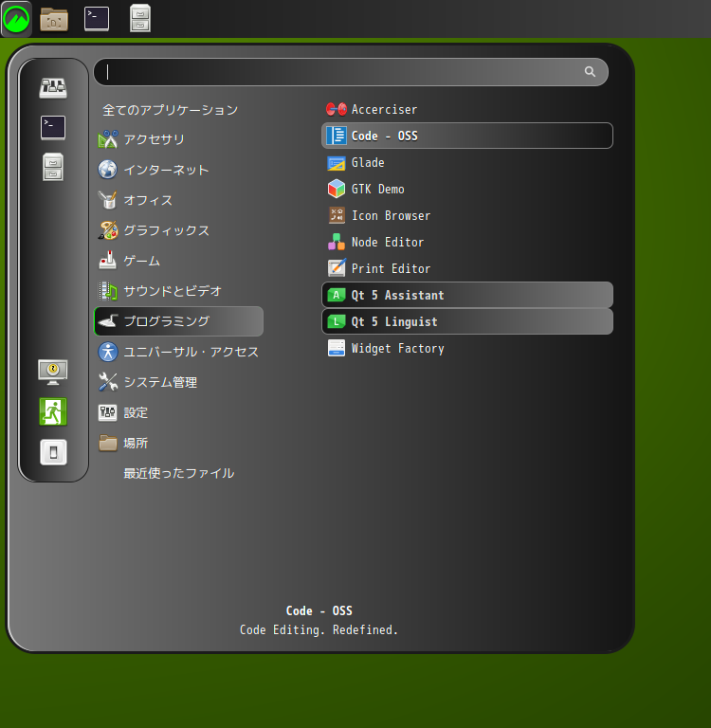
Task: Open the システム管理 category
Action: [179, 382]
